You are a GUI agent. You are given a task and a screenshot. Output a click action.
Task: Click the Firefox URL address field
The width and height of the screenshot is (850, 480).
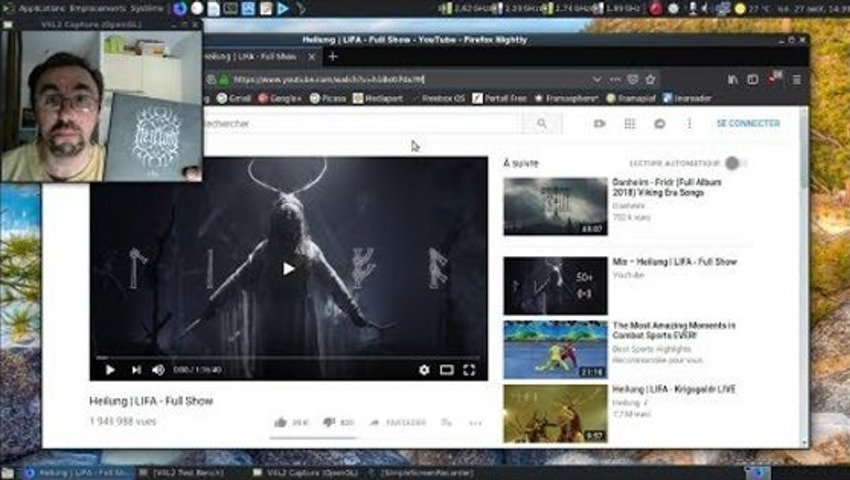pos(409,80)
